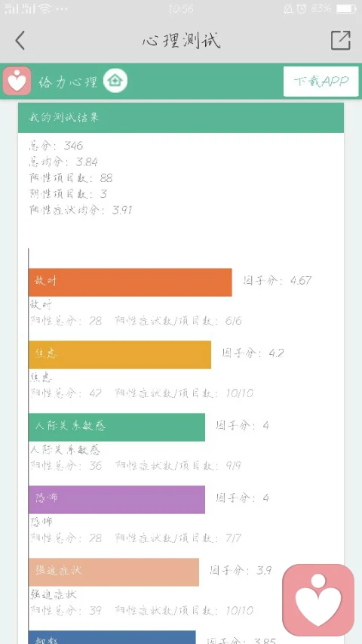Tap the alarm clock status icon
Image resolution: width=362 pixels, height=644 pixels.
click(x=301, y=8)
